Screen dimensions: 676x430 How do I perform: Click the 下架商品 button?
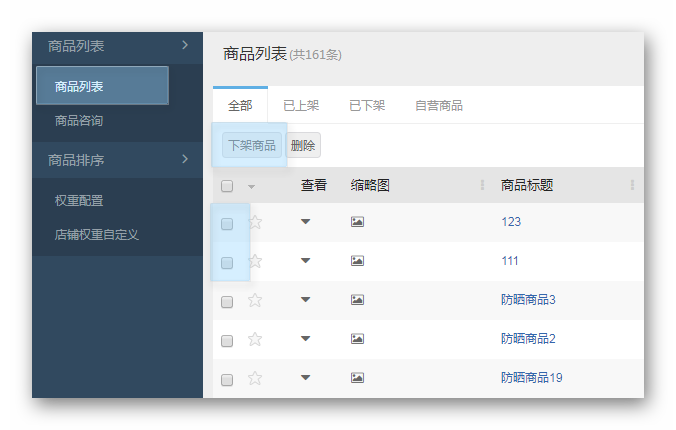252,145
